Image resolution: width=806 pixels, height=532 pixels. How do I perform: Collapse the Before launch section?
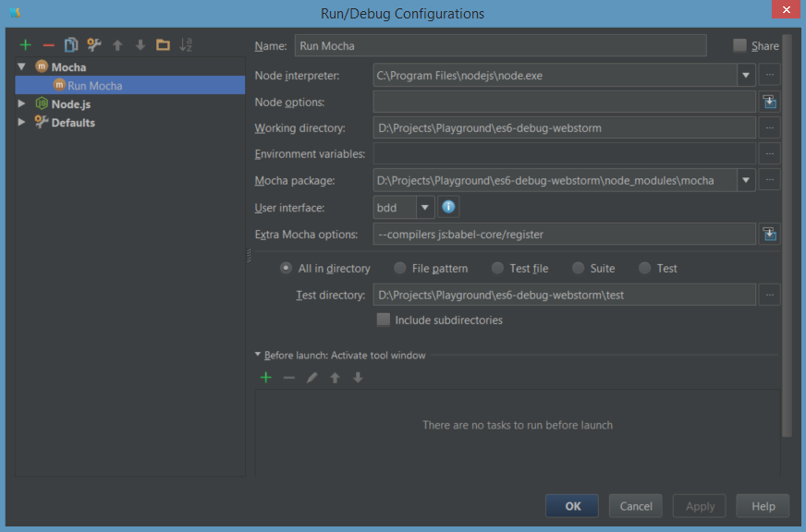[x=258, y=355]
